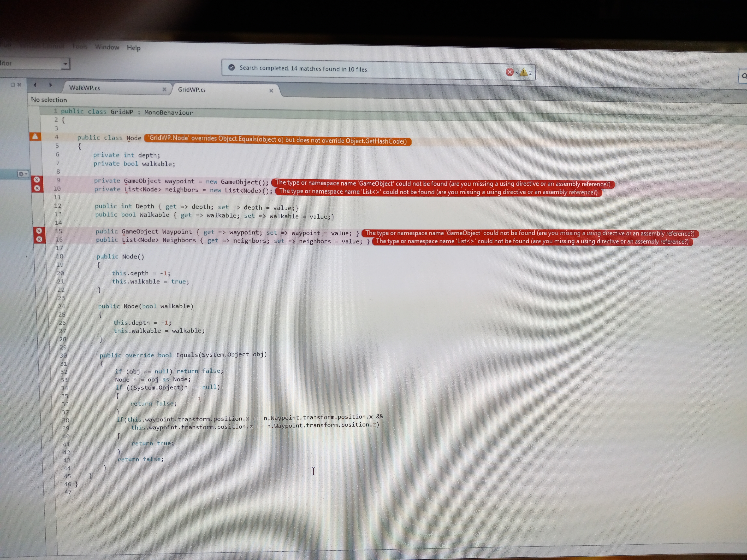Click the search completed checkmark icon

click(x=232, y=67)
